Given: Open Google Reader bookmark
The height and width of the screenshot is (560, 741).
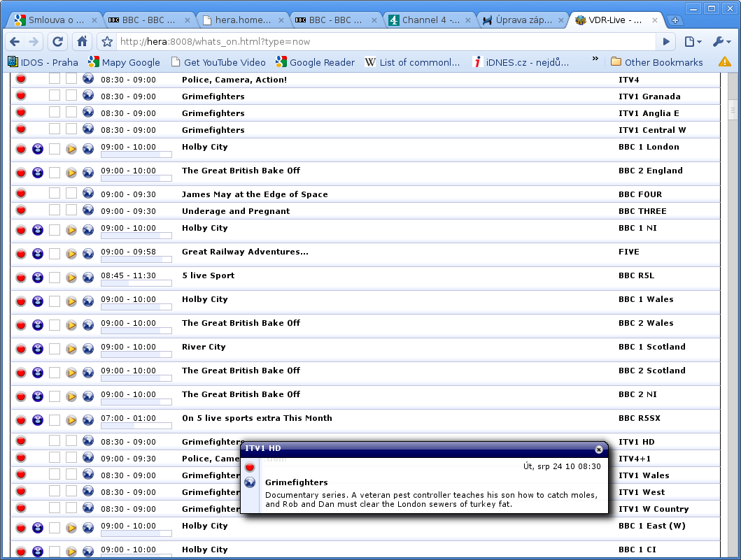Looking at the screenshot, I should pyautogui.click(x=315, y=62).
